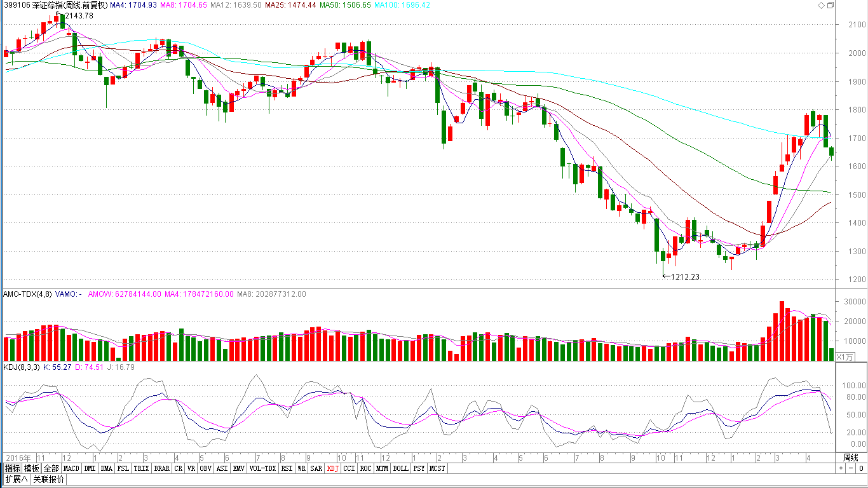Select the highlighted KDJ indicator tab
This screenshot has height=488, width=868.
(333, 468)
